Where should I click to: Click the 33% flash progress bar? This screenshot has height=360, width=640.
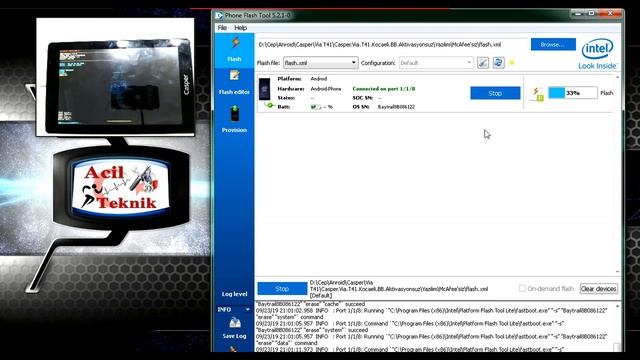point(573,93)
